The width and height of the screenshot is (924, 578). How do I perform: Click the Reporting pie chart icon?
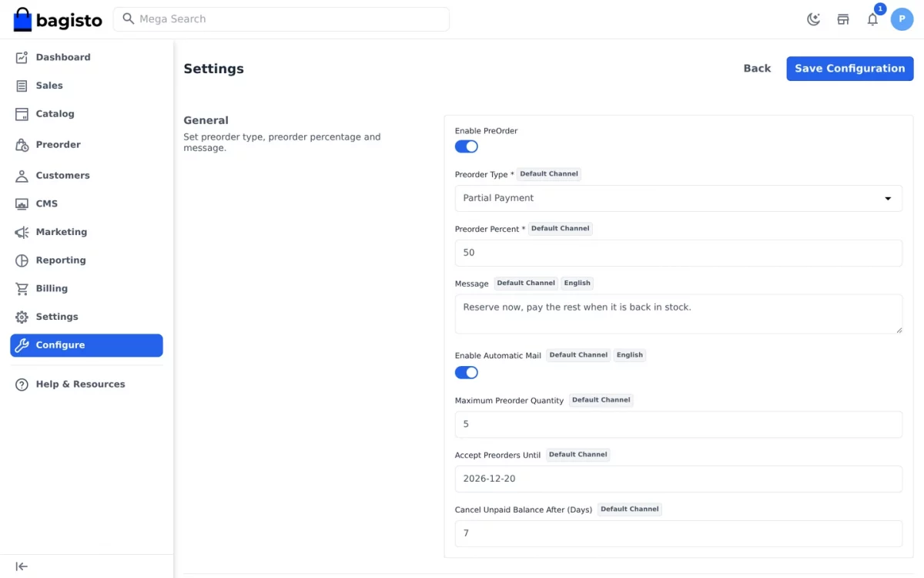(x=22, y=260)
